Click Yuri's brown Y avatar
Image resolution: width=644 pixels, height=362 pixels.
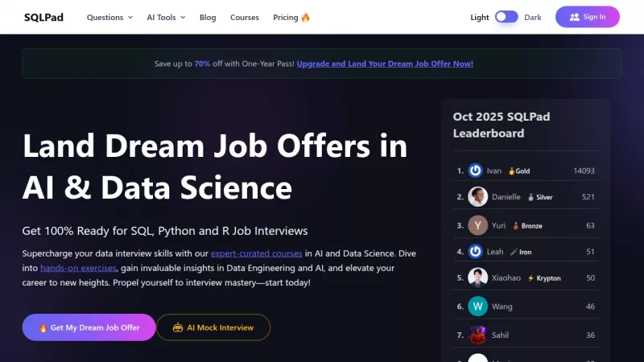coord(477,225)
